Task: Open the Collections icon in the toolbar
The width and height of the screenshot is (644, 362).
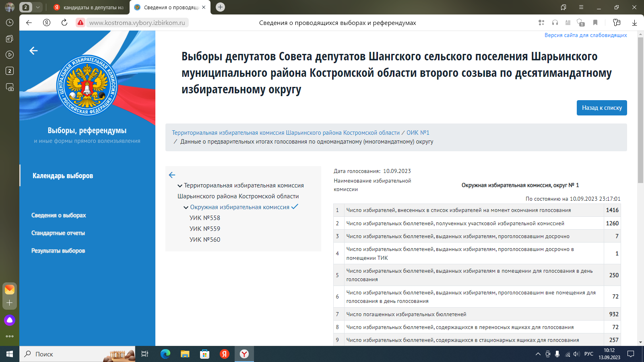Action: [616, 23]
